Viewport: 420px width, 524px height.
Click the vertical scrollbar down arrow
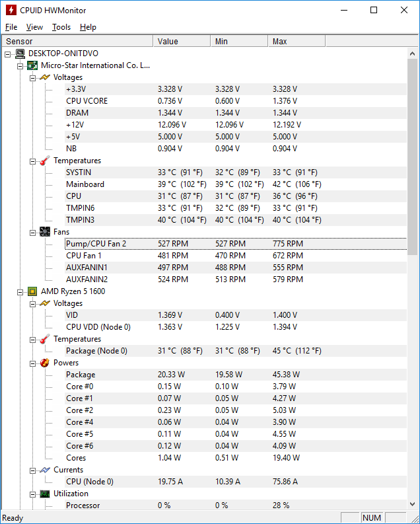(x=413, y=504)
